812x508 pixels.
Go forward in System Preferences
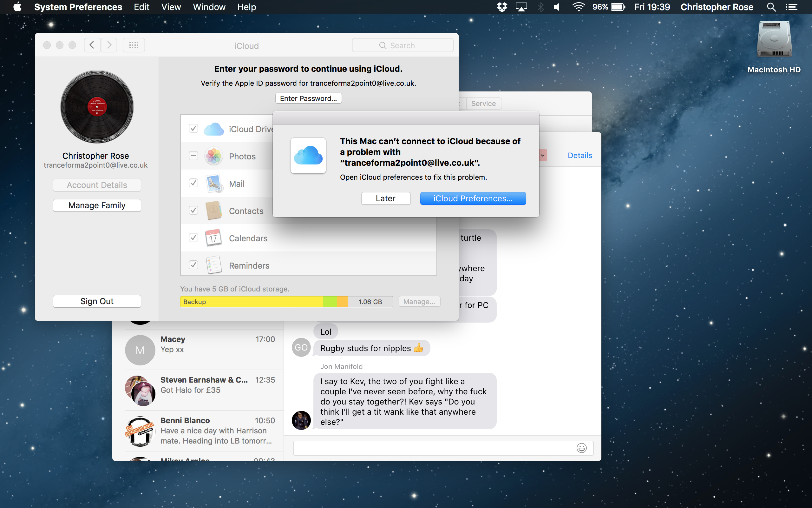coord(109,45)
